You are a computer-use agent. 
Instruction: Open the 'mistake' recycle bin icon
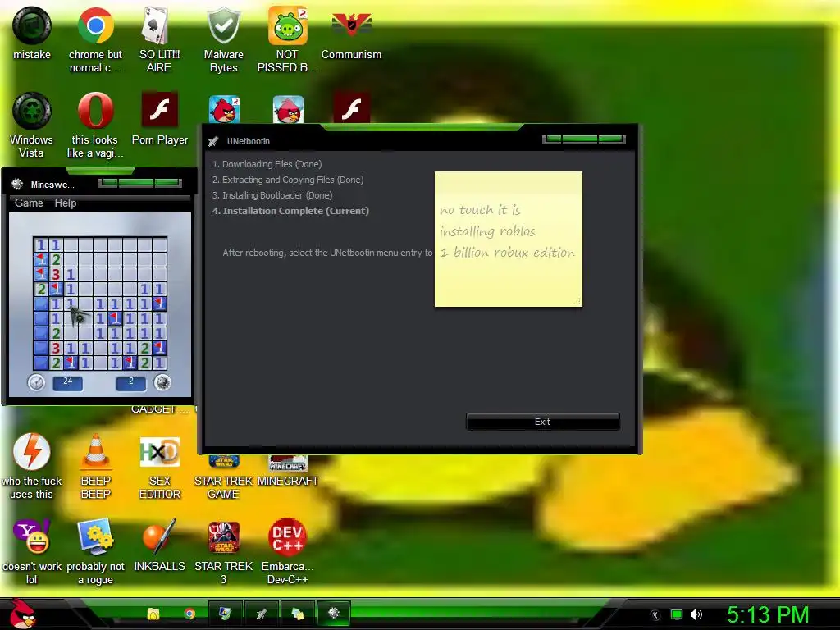[32, 25]
